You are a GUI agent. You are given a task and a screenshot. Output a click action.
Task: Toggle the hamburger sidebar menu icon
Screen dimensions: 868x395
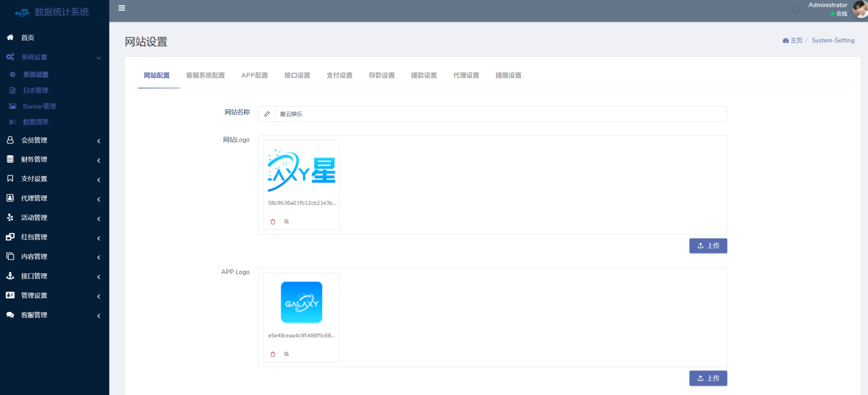[x=122, y=8]
